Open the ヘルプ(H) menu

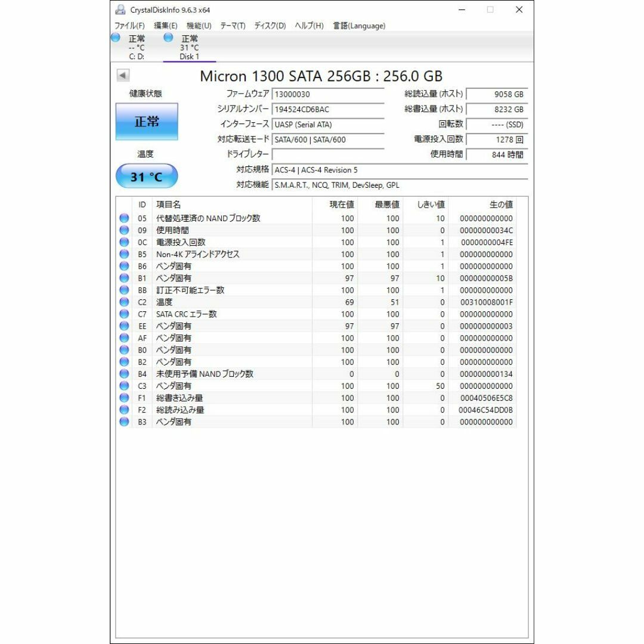[309, 26]
